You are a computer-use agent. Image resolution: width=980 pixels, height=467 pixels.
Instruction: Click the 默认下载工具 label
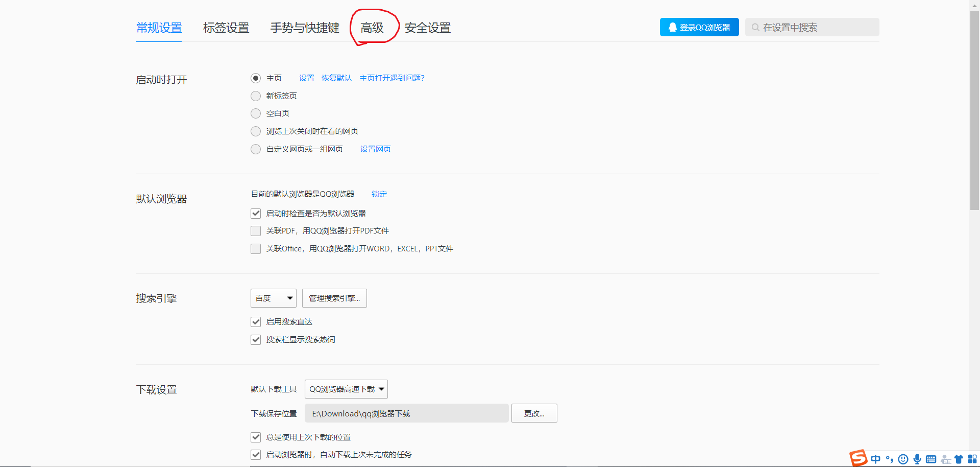point(274,389)
